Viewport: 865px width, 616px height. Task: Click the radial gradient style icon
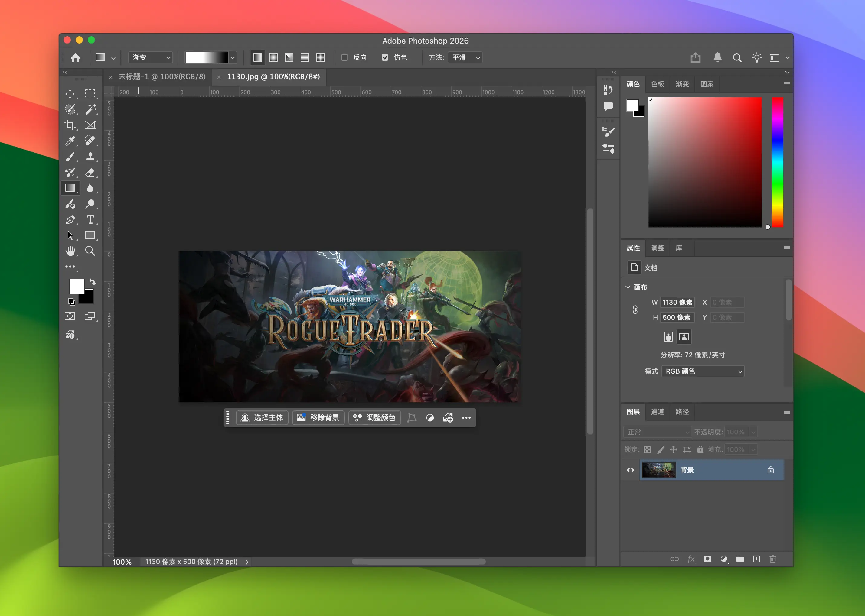click(273, 58)
